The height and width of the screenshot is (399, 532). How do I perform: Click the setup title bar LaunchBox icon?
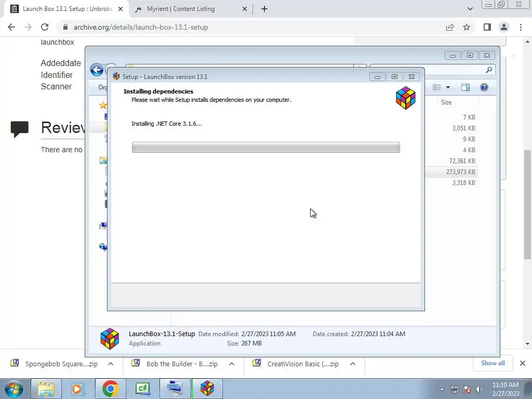(x=116, y=76)
